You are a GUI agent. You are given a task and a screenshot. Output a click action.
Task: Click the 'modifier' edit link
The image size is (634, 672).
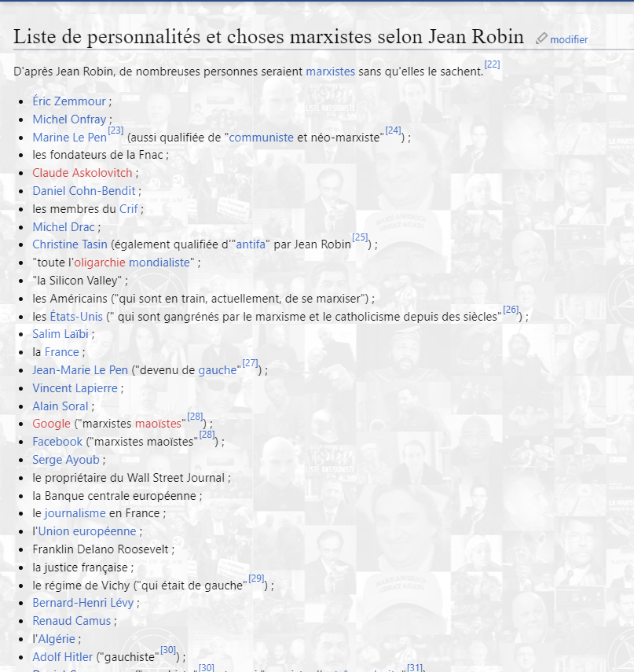click(x=569, y=40)
